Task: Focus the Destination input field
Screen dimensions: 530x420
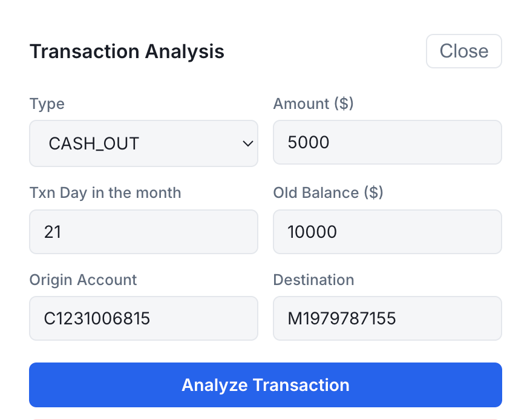Action: click(x=387, y=318)
